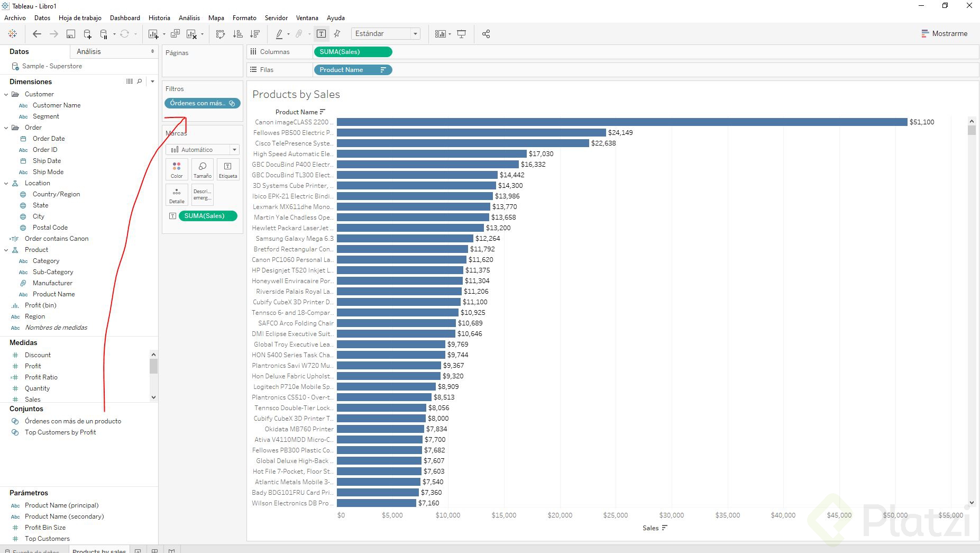Viewport: 980px width, 553px height.
Task: Click the highlight pen icon
Action: 279,34
